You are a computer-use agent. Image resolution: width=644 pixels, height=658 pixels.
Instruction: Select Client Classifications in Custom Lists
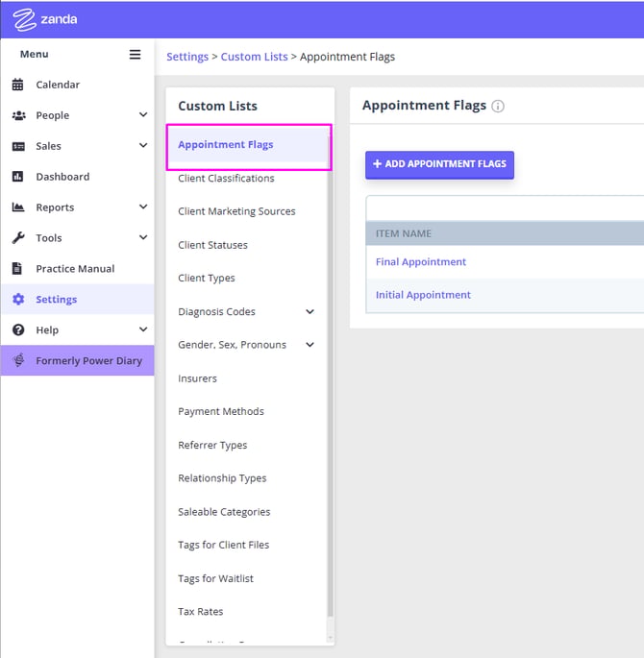[226, 179]
